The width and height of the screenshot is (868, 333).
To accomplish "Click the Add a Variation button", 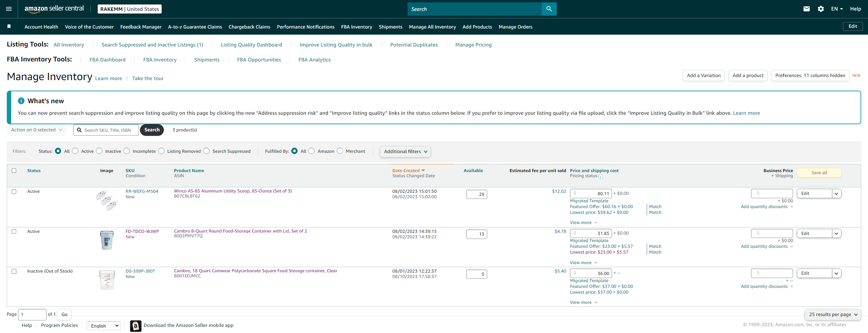I will click(x=704, y=75).
